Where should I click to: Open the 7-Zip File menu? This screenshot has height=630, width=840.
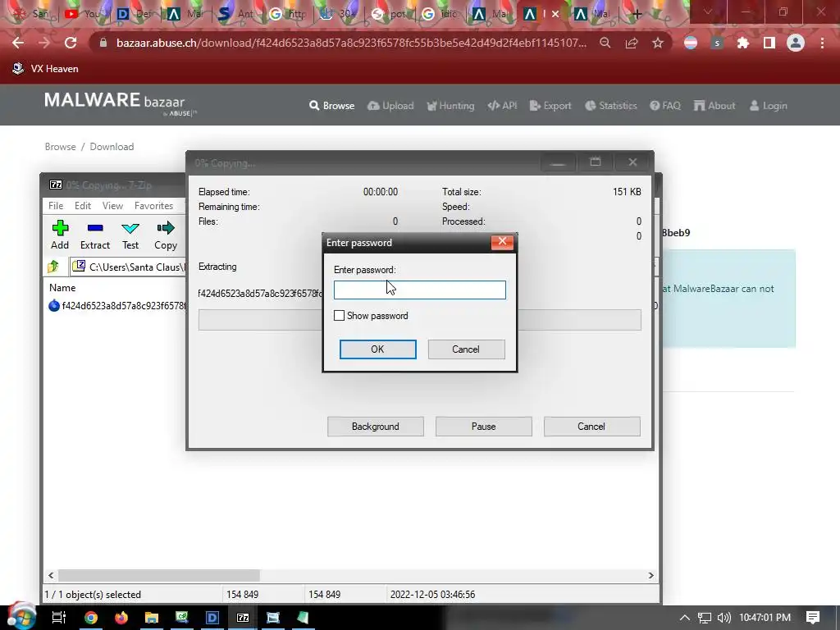coord(56,206)
